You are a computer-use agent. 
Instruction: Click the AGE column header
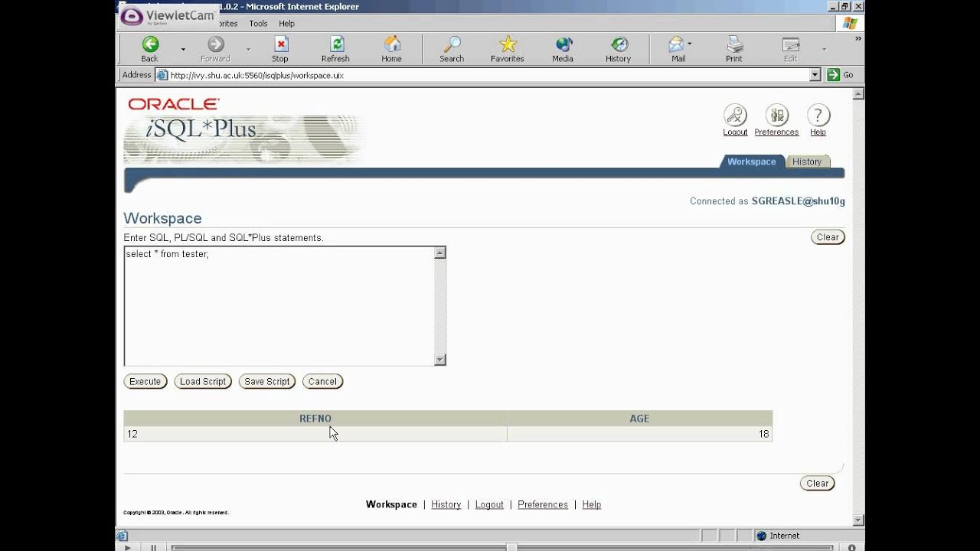(639, 419)
